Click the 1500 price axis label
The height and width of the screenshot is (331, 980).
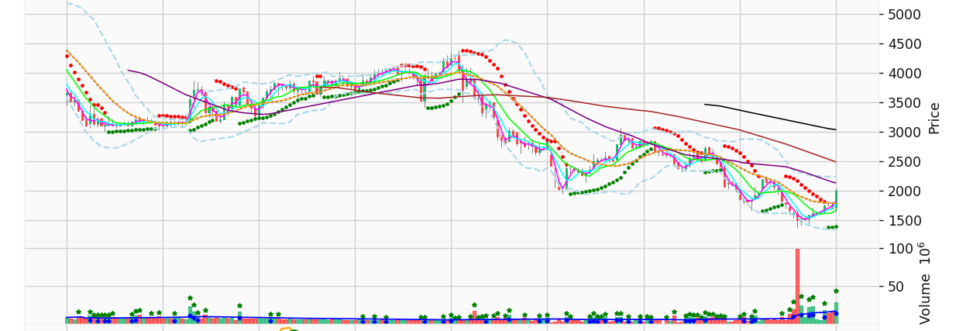click(x=904, y=221)
